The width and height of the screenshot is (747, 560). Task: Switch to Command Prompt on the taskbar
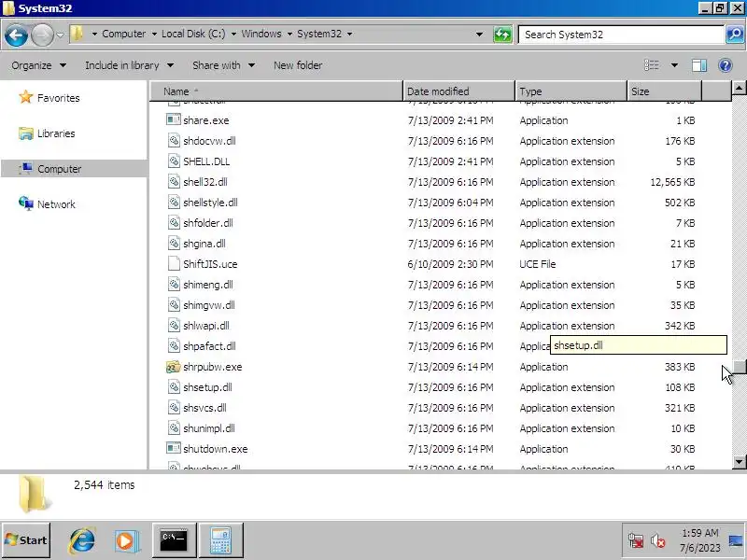click(174, 540)
